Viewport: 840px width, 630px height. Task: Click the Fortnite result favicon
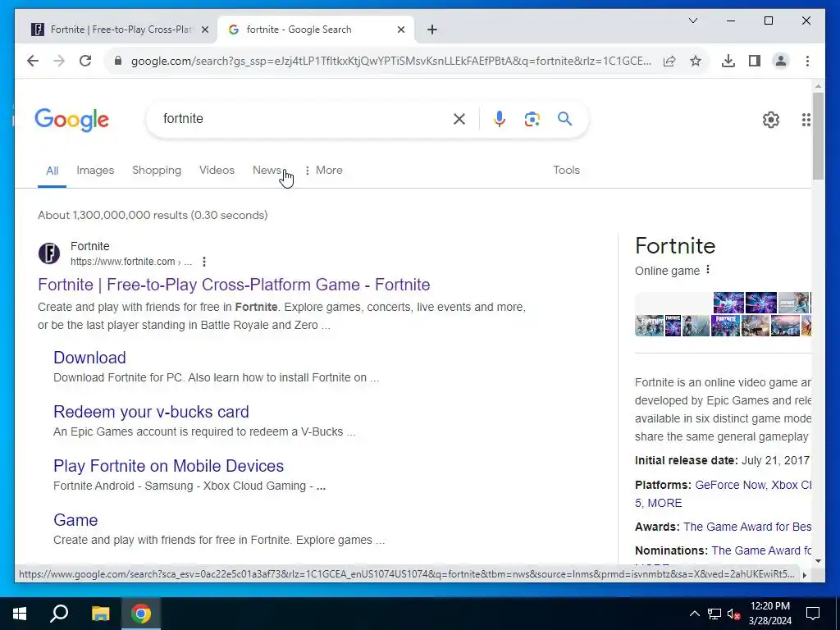[x=48, y=253]
